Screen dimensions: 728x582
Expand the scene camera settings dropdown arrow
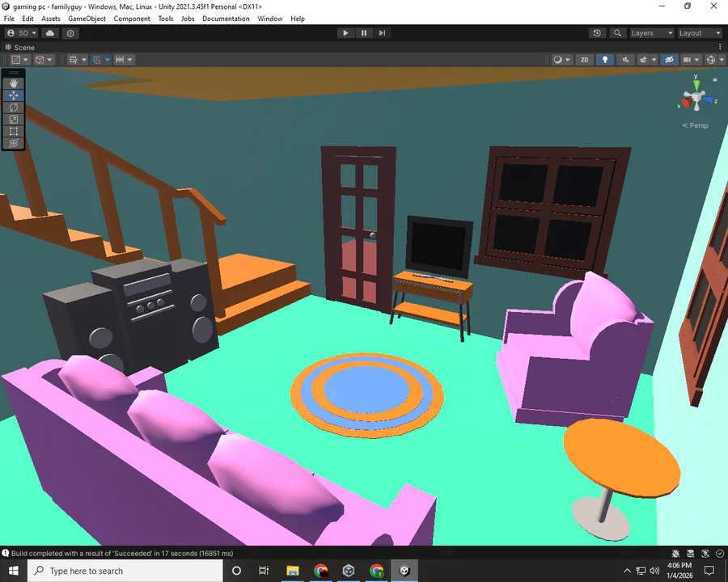pos(697,59)
